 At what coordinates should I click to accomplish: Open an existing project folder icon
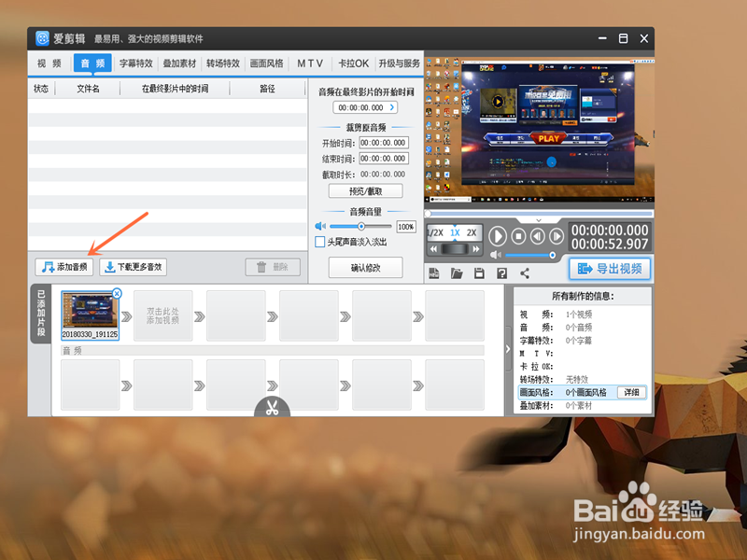(457, 273)
